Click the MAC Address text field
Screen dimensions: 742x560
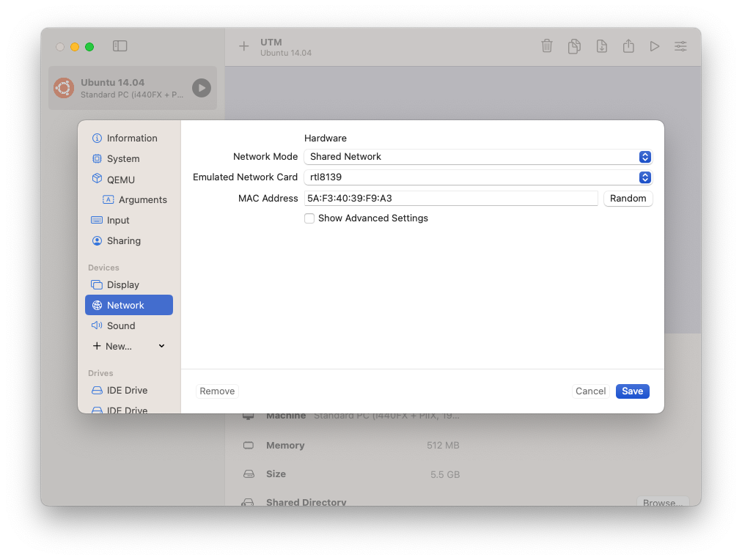click(451, 199)
